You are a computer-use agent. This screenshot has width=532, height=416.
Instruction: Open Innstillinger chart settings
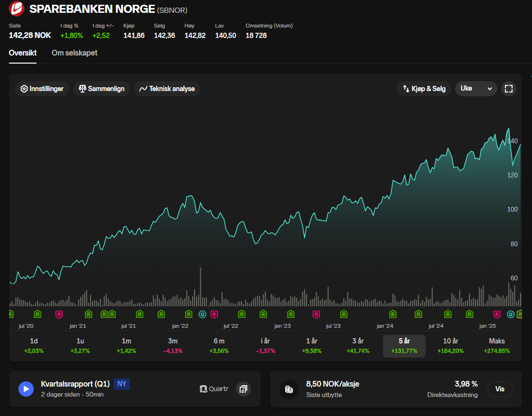[x=42, y=89]
